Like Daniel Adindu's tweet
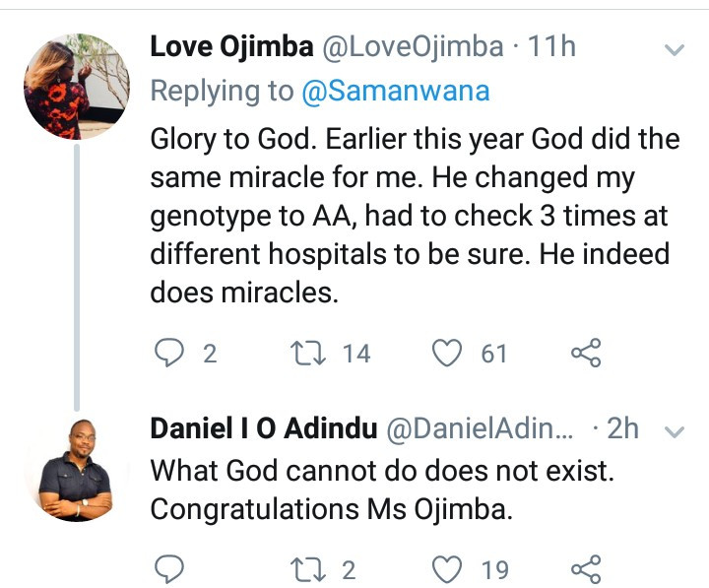 click(449, 568)
